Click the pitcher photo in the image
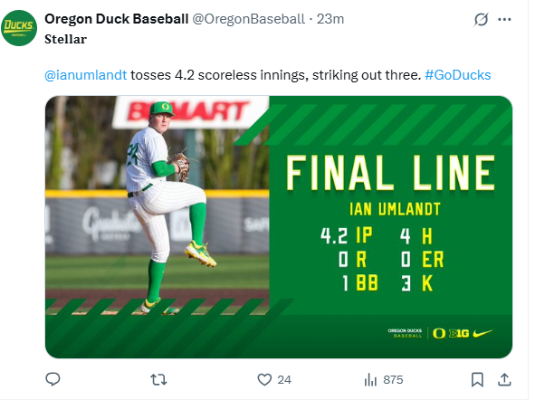Image resolution: width=535 pixels, height=400 pixels. click(157, 205)
